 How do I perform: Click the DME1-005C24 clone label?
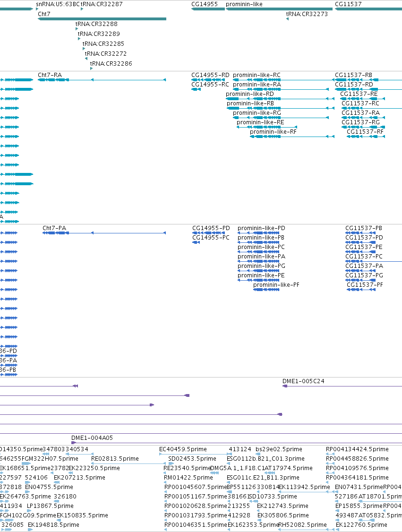pyautogui.click(x=303, y=381)
